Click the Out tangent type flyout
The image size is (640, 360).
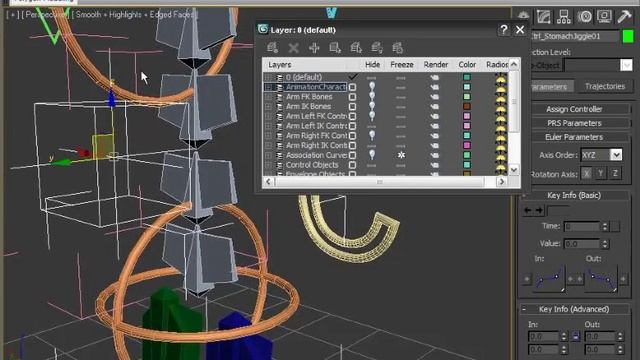pos(601,279)
